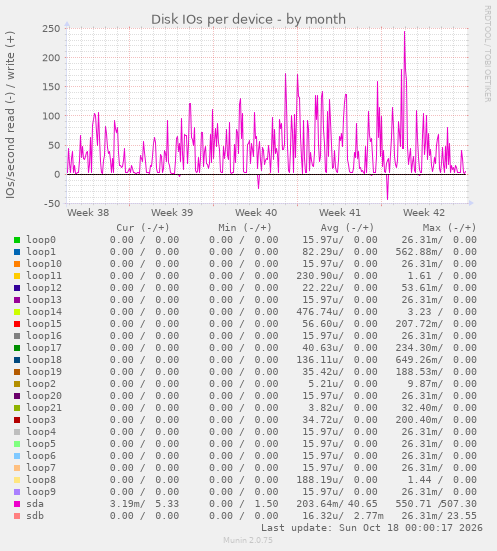Click loop1's max value 562.88m
Viewport: 497px width, 551px height.
click(417, 252)
